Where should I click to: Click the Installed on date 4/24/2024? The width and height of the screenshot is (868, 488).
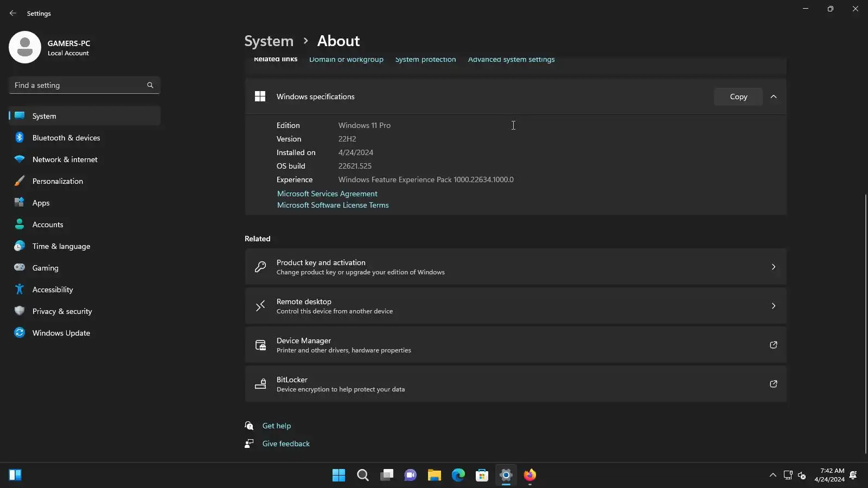tap(356, 152)
